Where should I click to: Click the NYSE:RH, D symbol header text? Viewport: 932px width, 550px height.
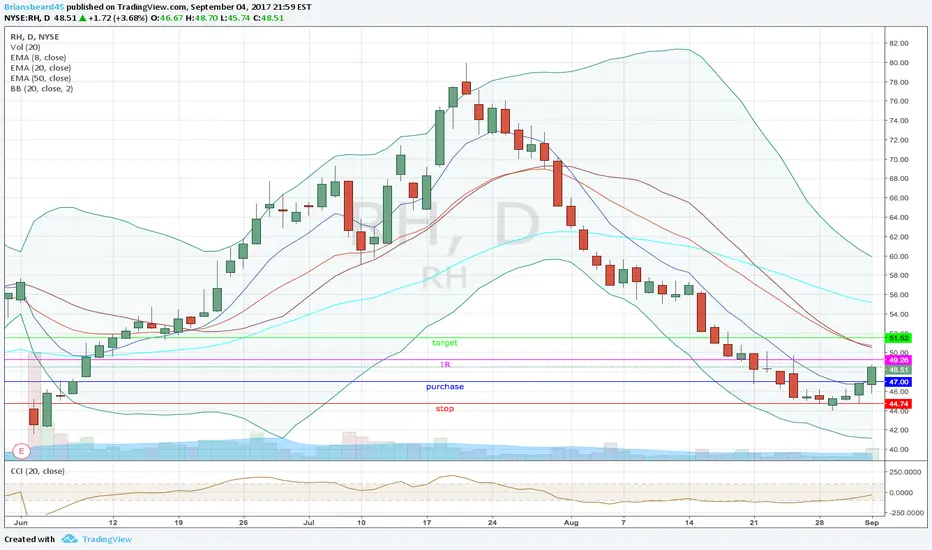tap(27, 18)
